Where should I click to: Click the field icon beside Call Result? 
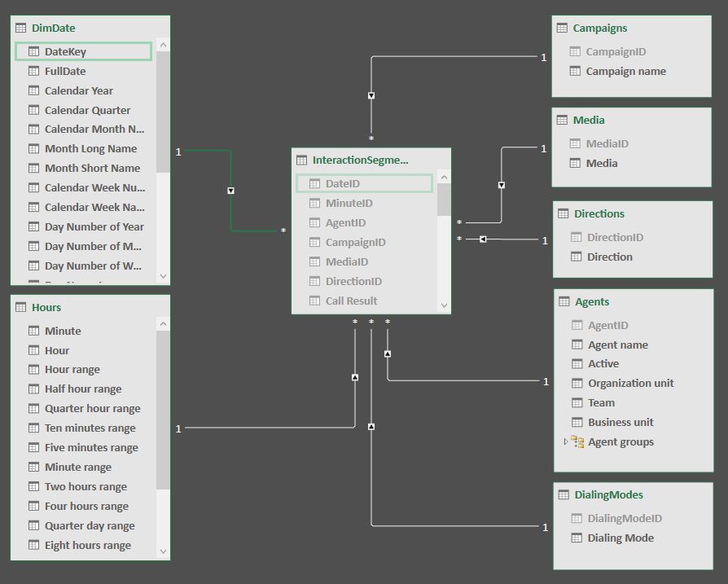pos(314,301)
